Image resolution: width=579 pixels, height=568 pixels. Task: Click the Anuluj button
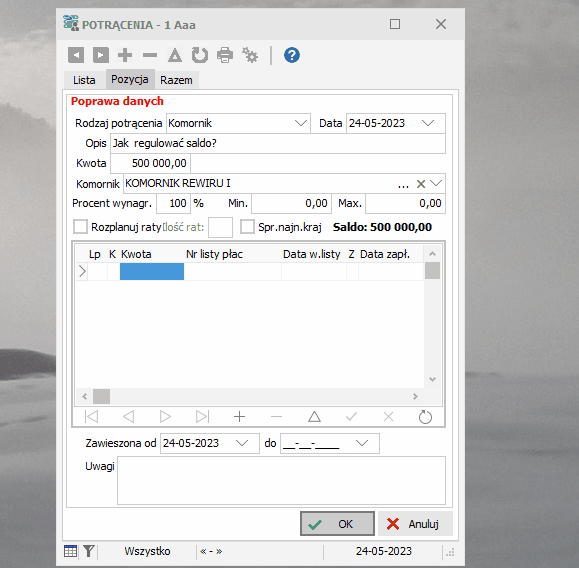tap(415, 524)
